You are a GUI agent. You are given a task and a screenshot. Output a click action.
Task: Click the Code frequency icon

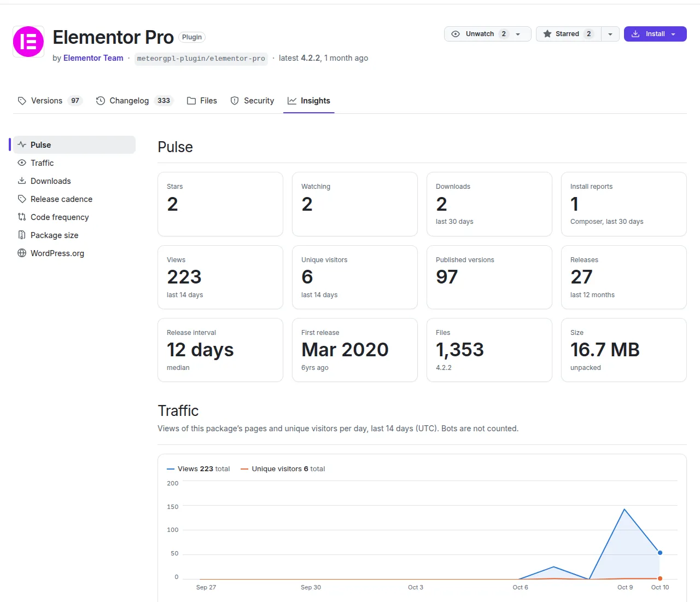pyautogui.click(x=22, y=217)
